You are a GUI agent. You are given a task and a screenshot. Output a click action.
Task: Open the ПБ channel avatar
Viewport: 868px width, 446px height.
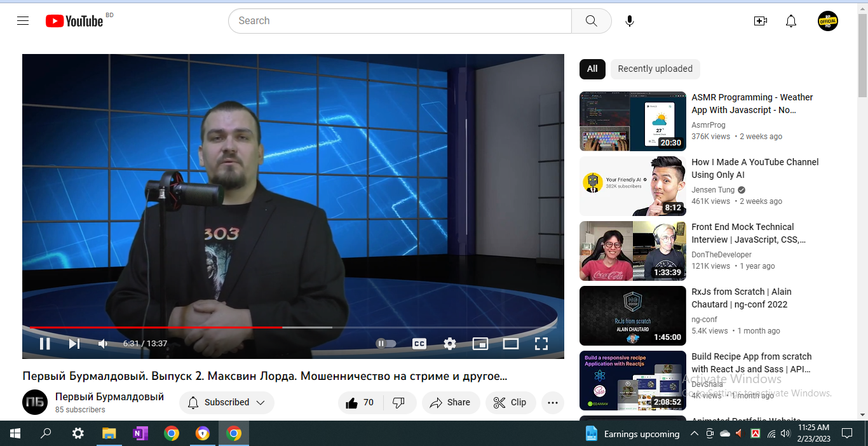click(35, 403)
